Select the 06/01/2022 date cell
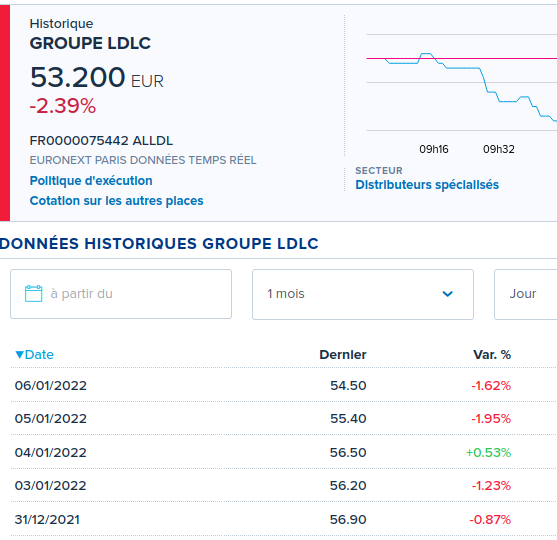Image resolution: width=557 pixels, height=540 pixels. coord(50,385)
